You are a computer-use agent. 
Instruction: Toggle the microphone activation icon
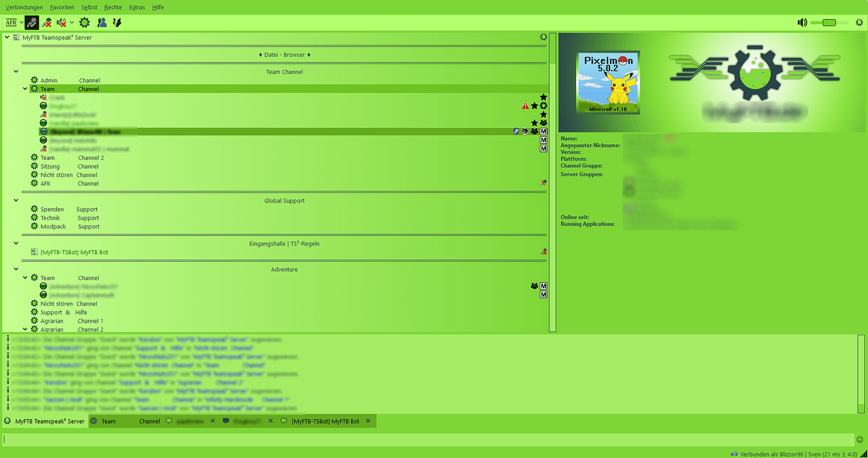pyautogui.click(x=31, y=22)
